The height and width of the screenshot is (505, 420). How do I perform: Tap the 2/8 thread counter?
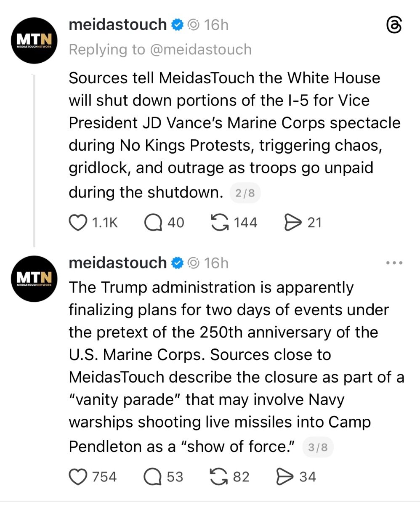(245, 194)
